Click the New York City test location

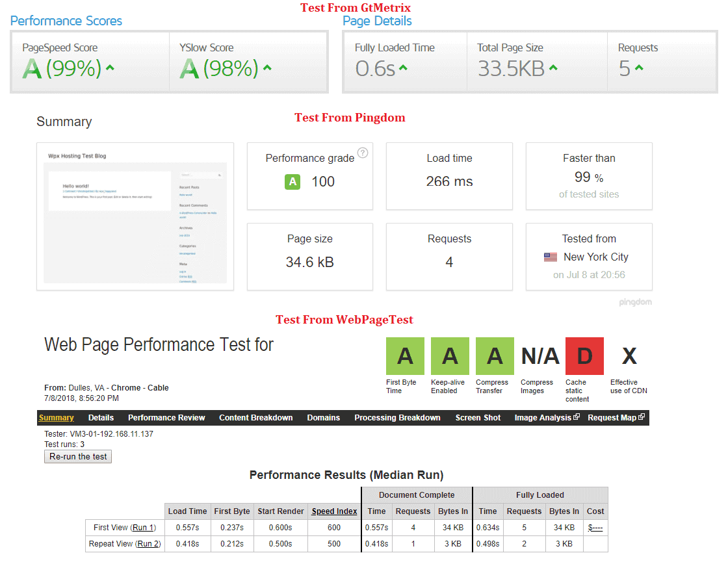tap(595, 257)
